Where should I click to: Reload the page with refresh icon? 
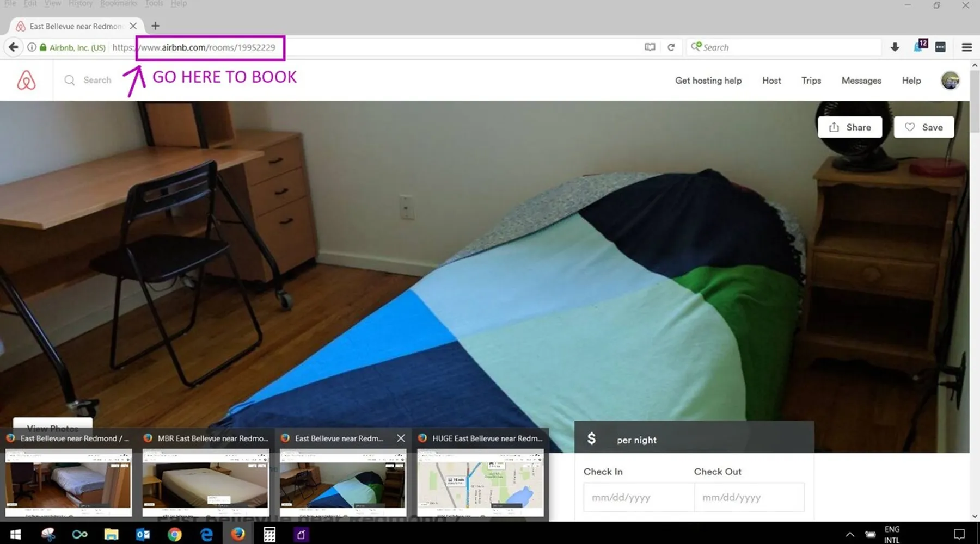[671, 47]
